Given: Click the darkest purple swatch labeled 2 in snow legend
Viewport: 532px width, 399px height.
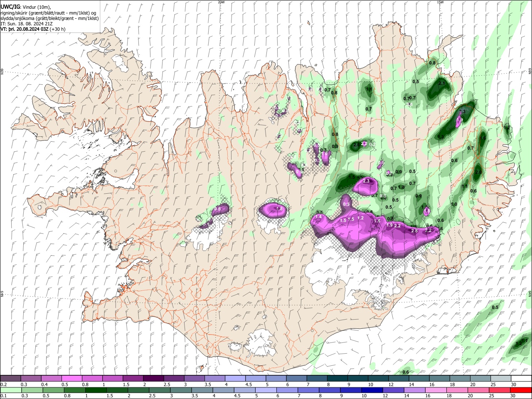Looking at the screenshot, I should (x=153, y=379).
